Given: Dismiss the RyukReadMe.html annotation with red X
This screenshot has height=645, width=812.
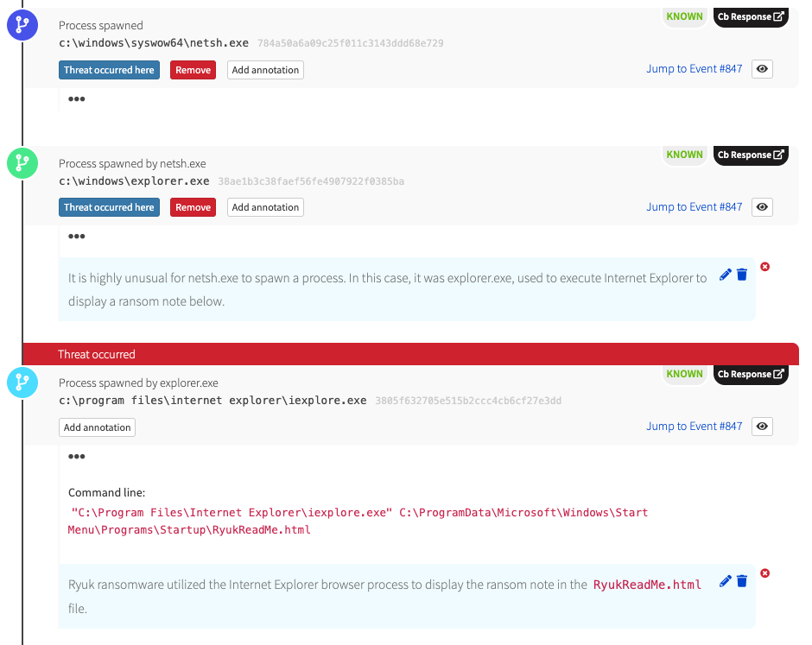Looking at the screenshot, I should coord(764,573).
